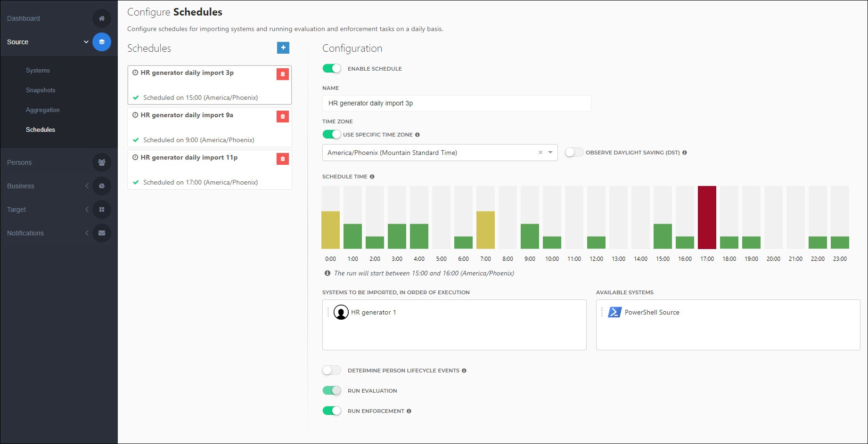Click the schedule Name input field

pos(457,103)
